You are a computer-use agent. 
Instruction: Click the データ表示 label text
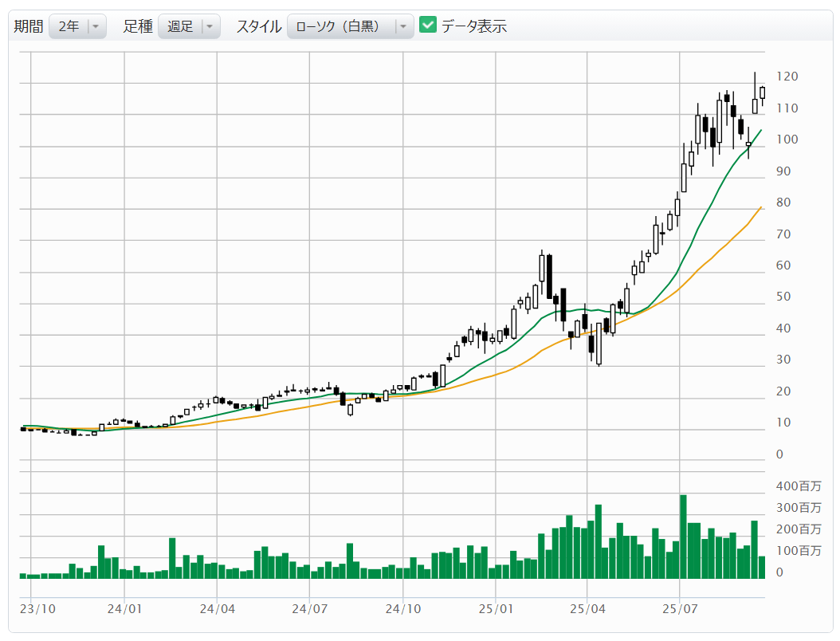[x=474, y=26]
